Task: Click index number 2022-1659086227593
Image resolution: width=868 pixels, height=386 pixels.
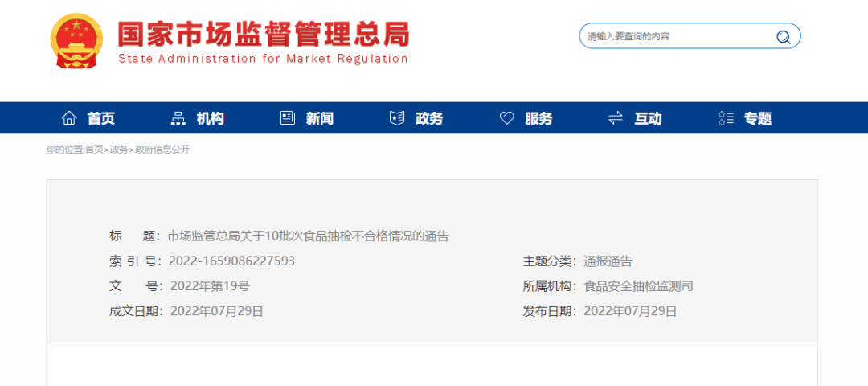Action: point(232,261)
